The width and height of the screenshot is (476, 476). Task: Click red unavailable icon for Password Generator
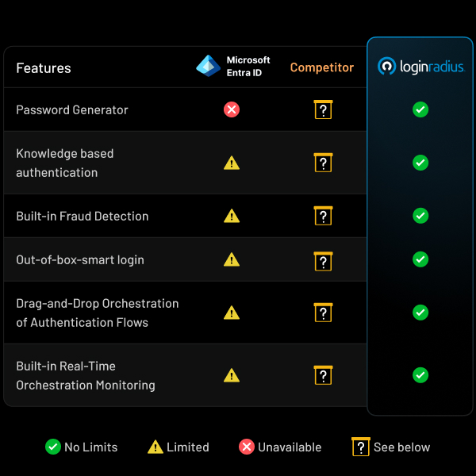tap(232, 109)
